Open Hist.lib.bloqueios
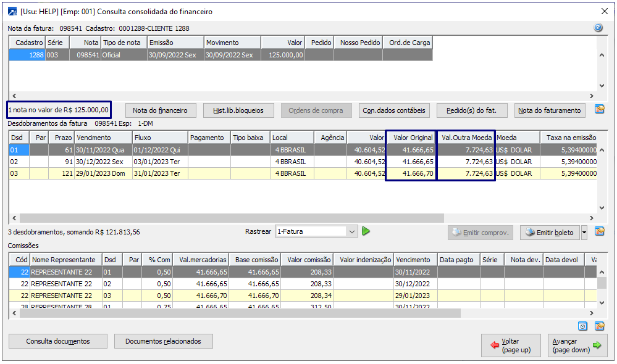Screen dimensions: 617x364 [x=238, y=110]
